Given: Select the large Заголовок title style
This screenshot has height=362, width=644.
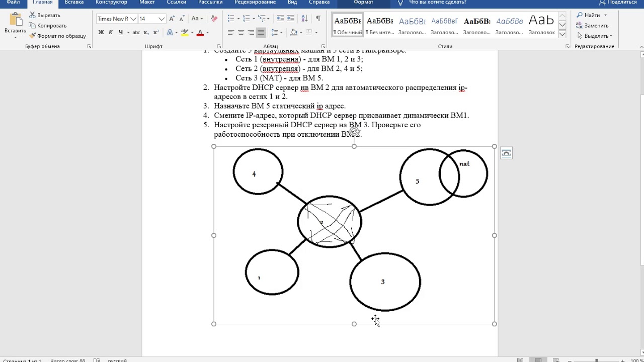Looking at the screenshot, I should coord(541,25).
